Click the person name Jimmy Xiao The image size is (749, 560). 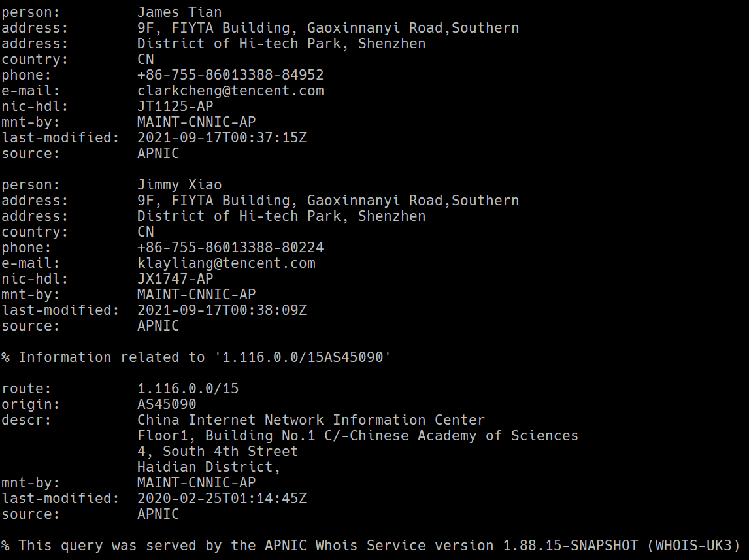coord(179,184)
